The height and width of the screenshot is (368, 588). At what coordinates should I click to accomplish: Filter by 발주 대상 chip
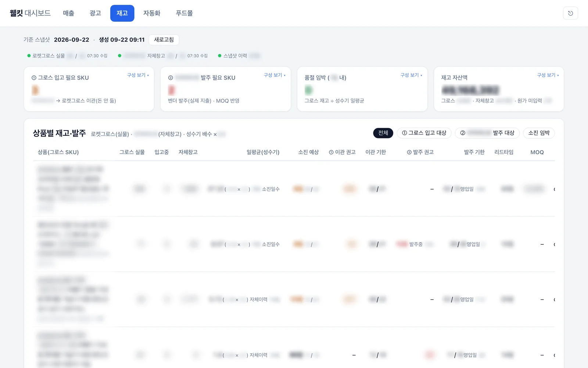(487, 133)
